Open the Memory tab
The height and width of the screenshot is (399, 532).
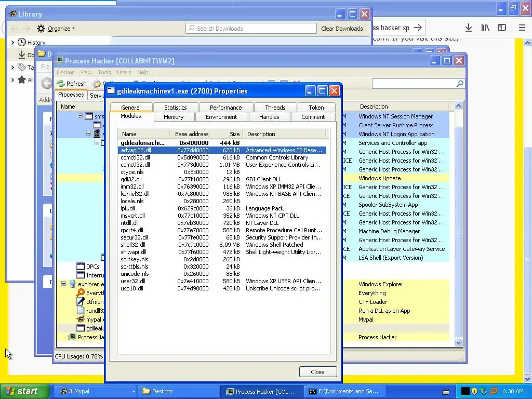point(174,117)
